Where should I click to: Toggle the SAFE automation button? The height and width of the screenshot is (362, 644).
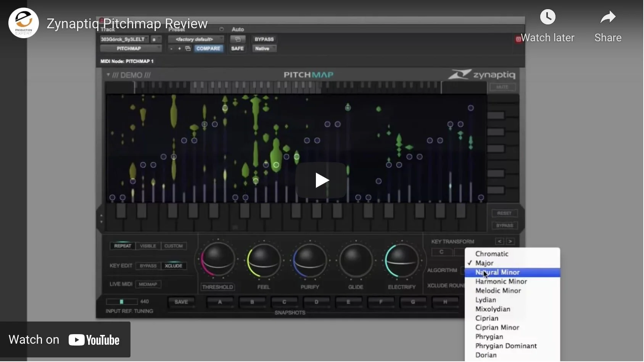237,48
